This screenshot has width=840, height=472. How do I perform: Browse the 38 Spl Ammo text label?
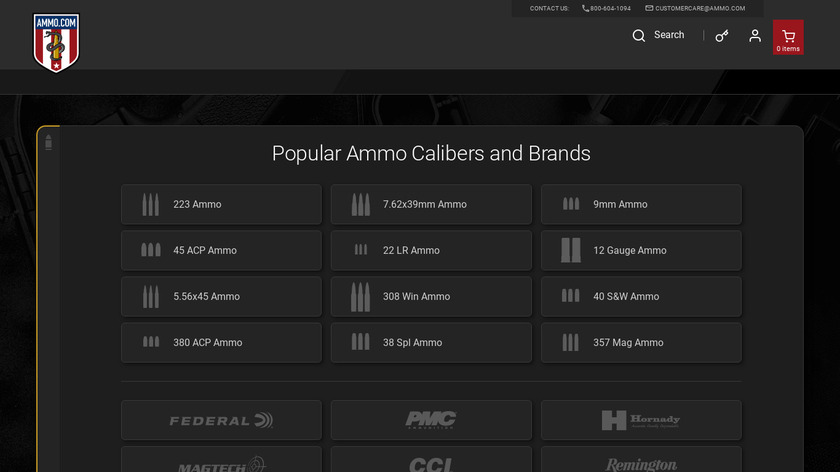pos(412,343)
